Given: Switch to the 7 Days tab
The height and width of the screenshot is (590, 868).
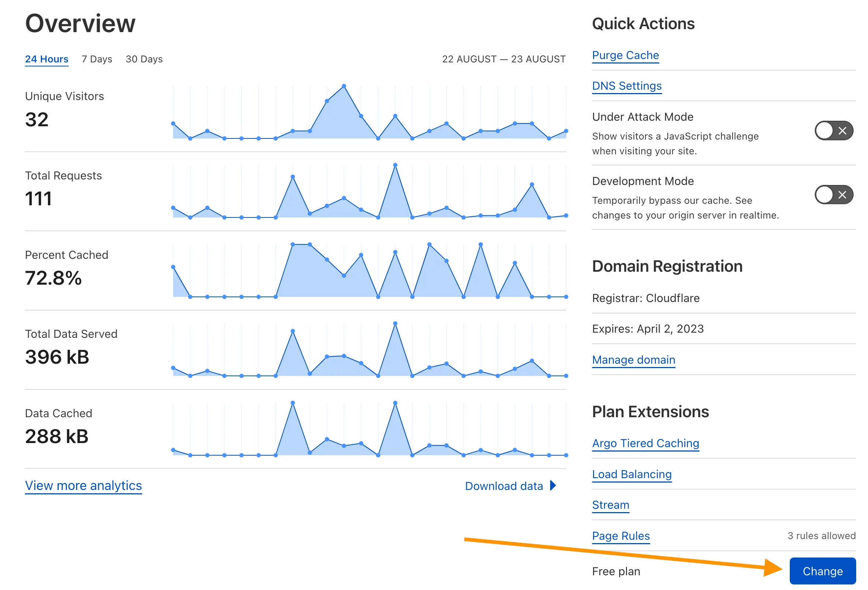Looking at the screenshot, I should click(96, 59).
